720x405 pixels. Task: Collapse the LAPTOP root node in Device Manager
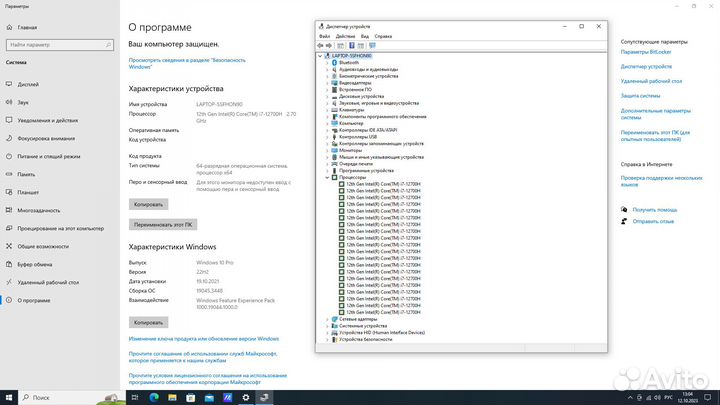pos(320,56)
